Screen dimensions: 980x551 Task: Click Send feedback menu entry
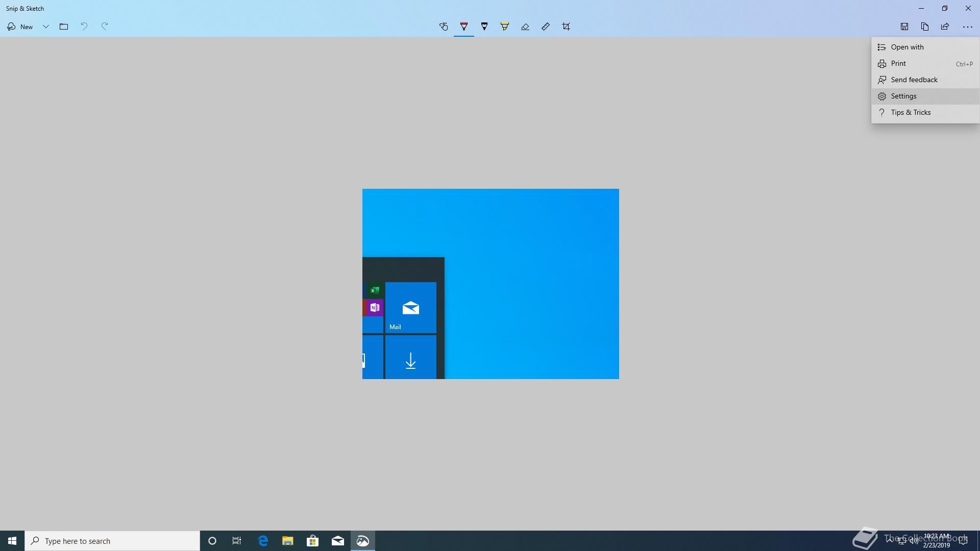pyautogui.click(x=914, y=80)
